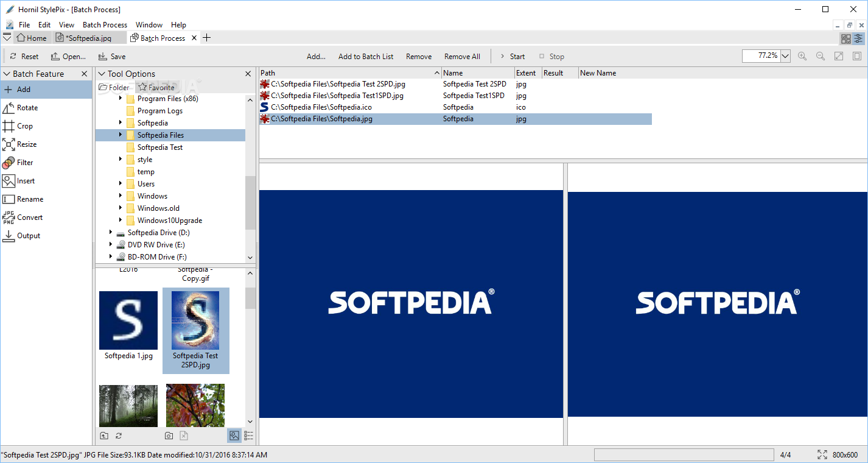This screenshot has width=868, height=463.
Task: Toggle the sliders options panel button
Action: click(859, 39)
